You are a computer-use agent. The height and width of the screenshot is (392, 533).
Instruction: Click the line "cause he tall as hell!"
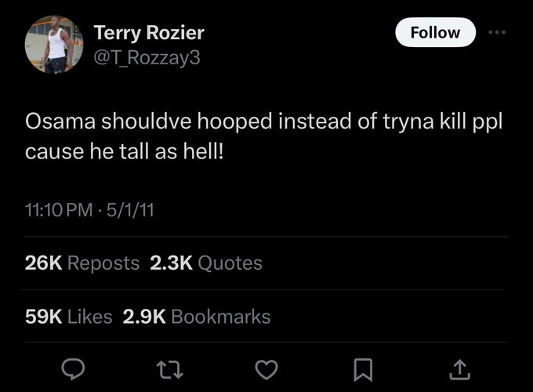pos(125,152)
